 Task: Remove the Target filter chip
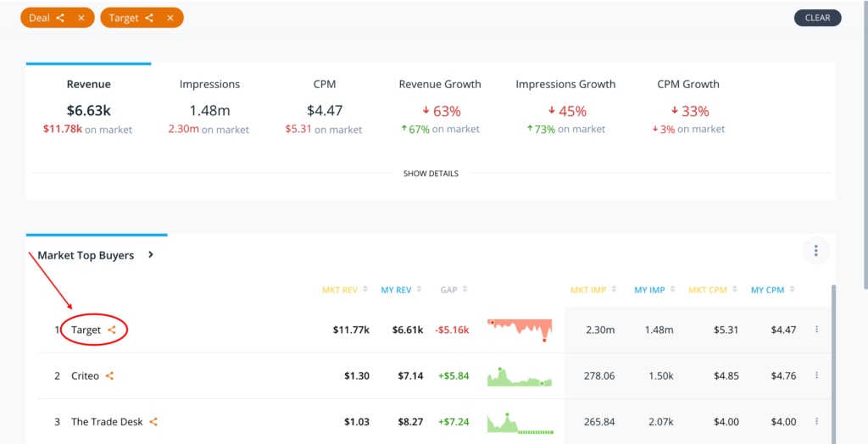pyautogui.click(x=170, y=19)
